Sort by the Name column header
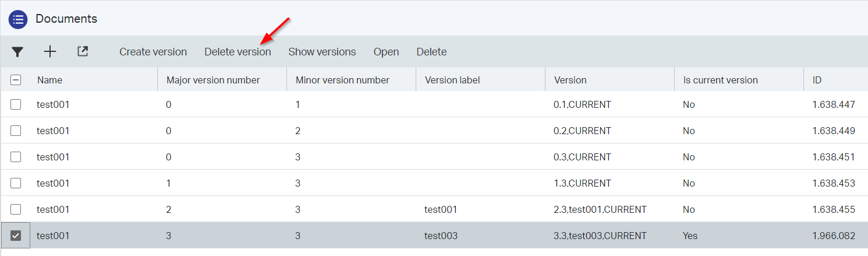The image size is (868, 256). [x=50, y=80]
